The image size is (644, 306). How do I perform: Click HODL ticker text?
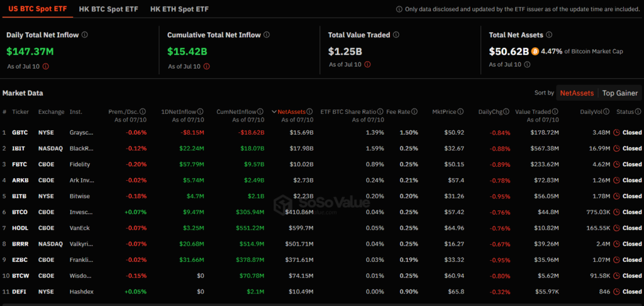pos(19,228)
